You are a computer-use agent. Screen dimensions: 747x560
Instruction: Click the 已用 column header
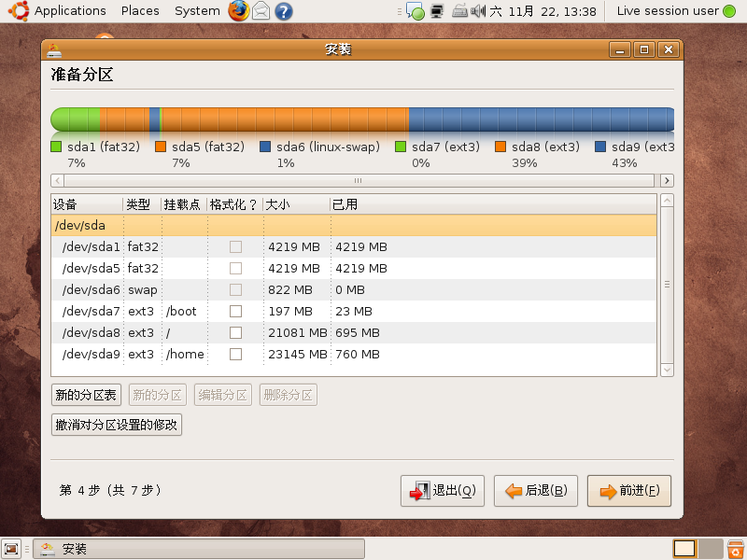coord(493,204)
